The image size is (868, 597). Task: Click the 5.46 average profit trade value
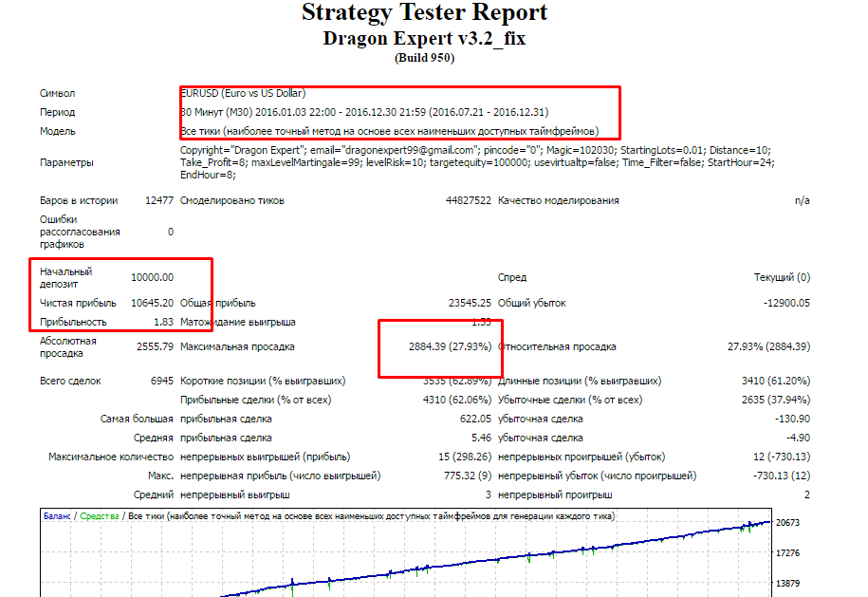482,438
